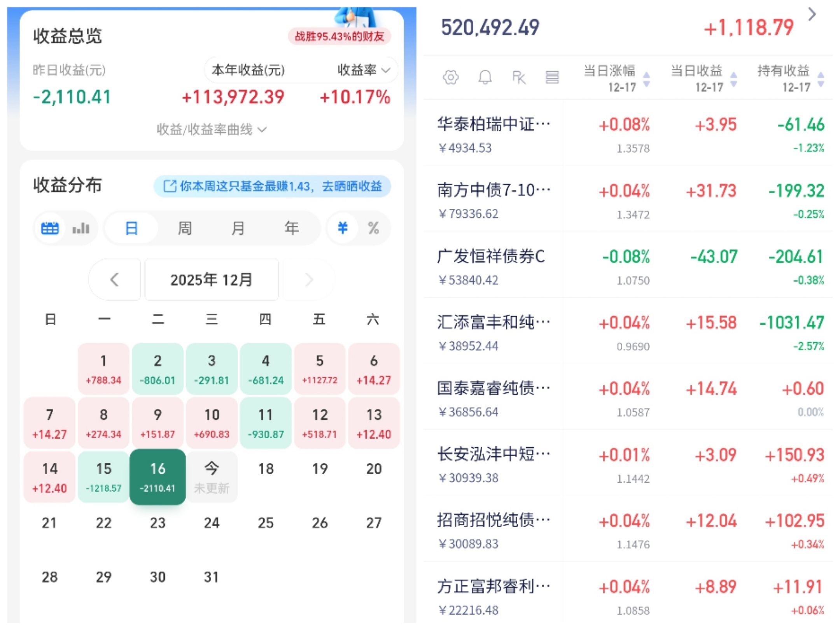Switch to the 周 tab
The height and width of the screenshot is (630, 840).
[185, 228]
